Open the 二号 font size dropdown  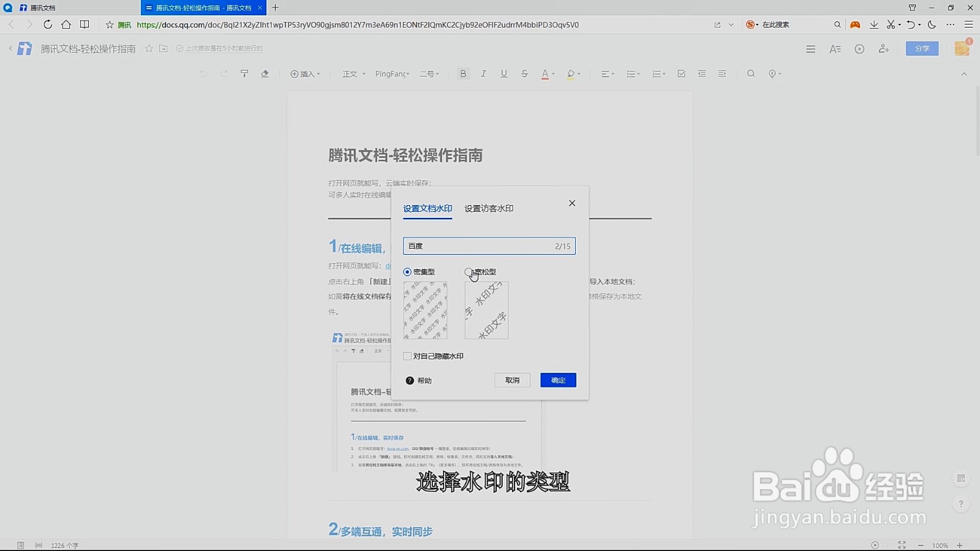click(429, 74)
